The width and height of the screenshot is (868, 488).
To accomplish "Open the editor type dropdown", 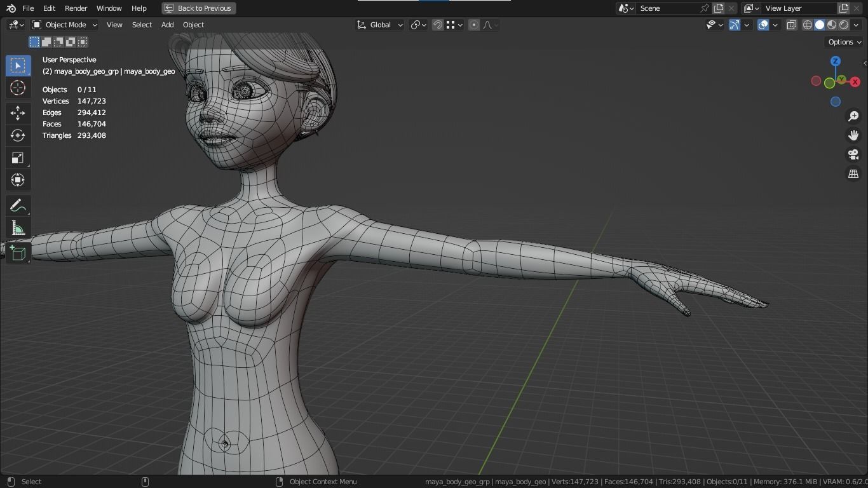I will (x=16, y=25).
